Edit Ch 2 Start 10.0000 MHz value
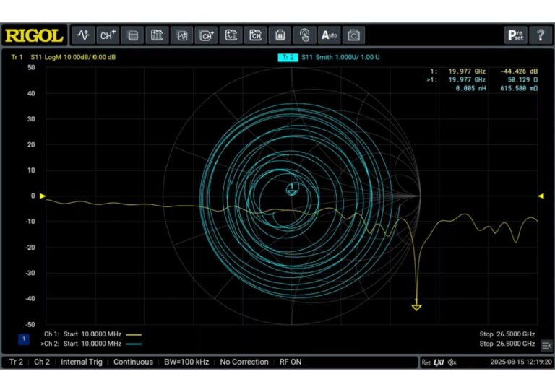 pyautogui.click(x=101, y=344)
